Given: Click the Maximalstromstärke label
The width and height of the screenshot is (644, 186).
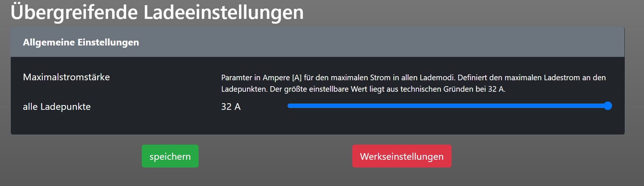Looking at the screenshot, I should (x=66, y=77).
